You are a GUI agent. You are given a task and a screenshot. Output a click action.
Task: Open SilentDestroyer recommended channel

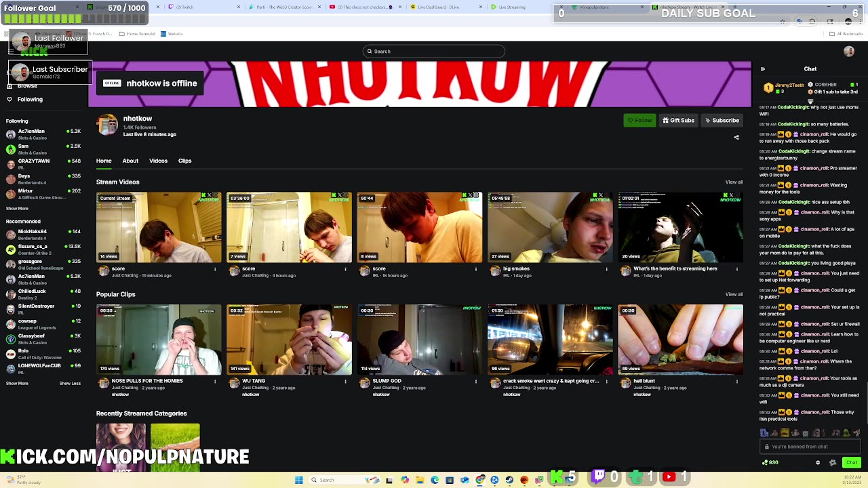(x=43, y=309)
